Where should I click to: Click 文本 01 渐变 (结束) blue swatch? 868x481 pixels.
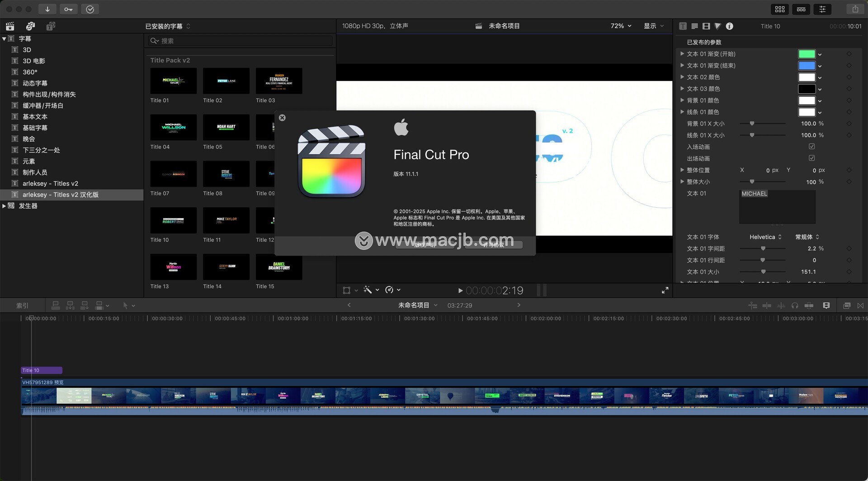coord(807,66)
